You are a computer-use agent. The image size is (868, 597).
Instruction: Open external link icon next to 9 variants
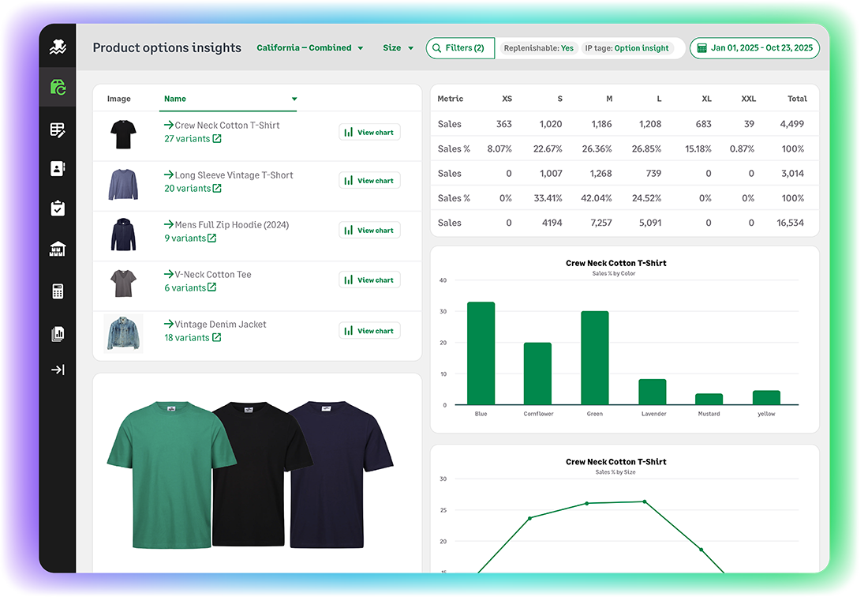click(212, 238)
